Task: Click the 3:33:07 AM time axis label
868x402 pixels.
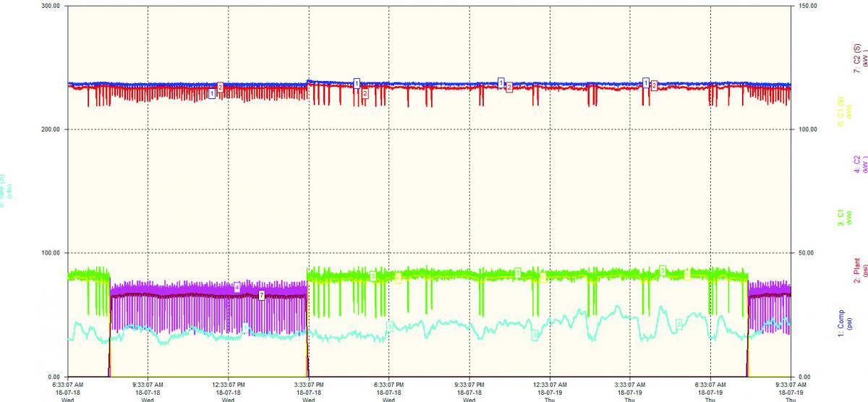Action: 630,385
